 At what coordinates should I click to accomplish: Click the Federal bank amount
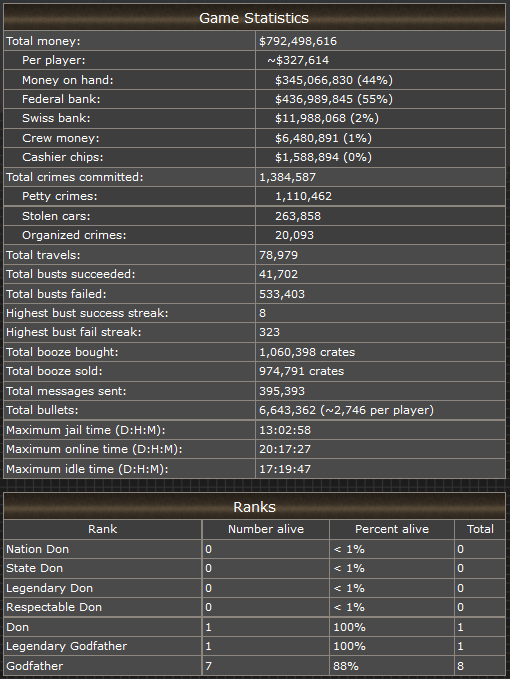pos(334,99)
